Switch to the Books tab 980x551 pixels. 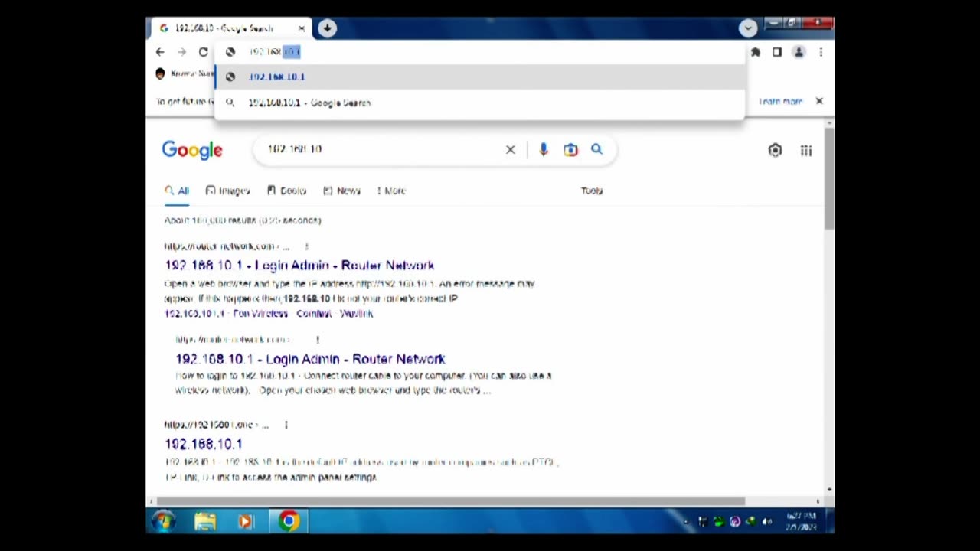click(287, 191)
